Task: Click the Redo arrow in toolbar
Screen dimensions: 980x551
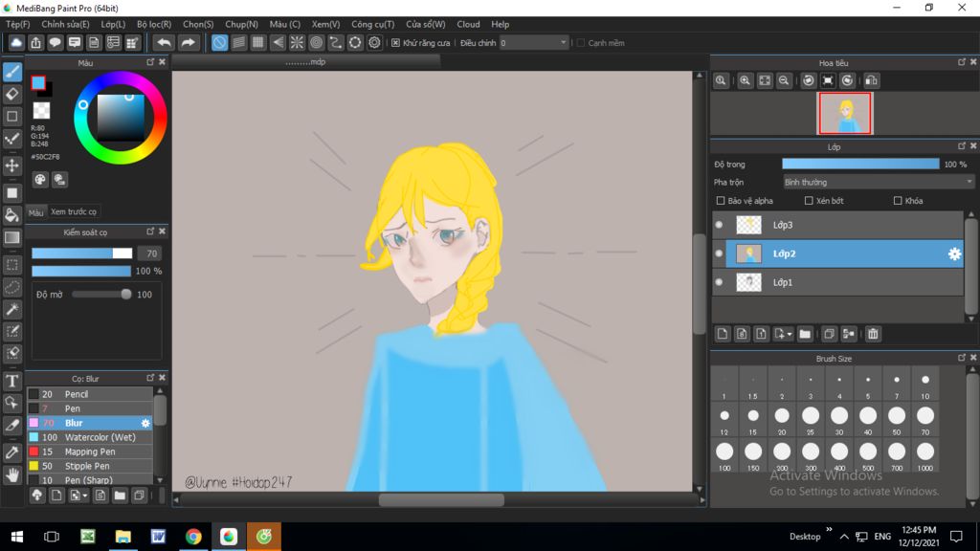Action: 188,42
